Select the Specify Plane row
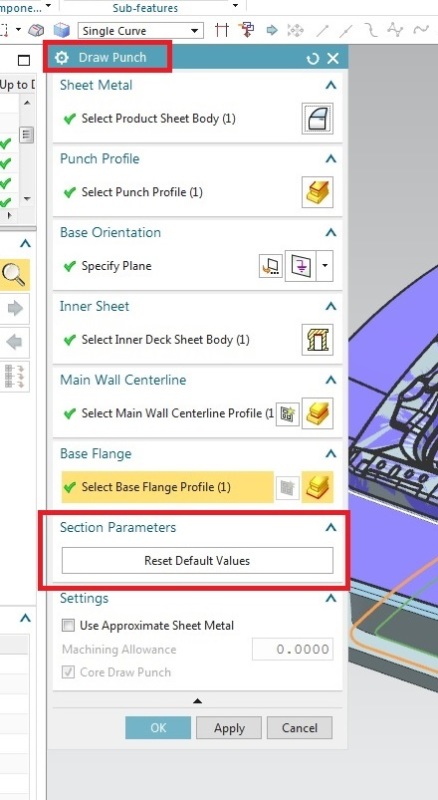438x800 pixels. (158, 266)
